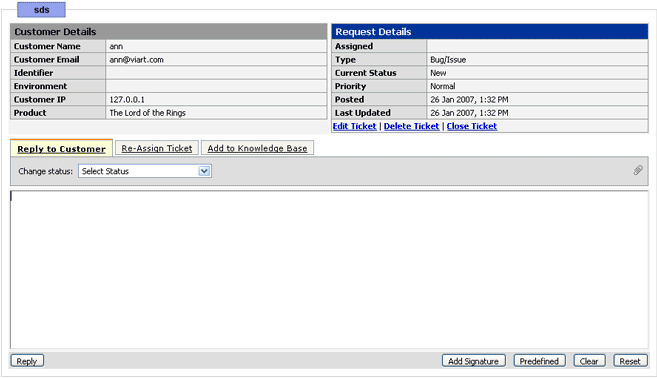Click the Reply button
Image resolution: width=657 pixels, height=378 pixels.
click(27, 361)
